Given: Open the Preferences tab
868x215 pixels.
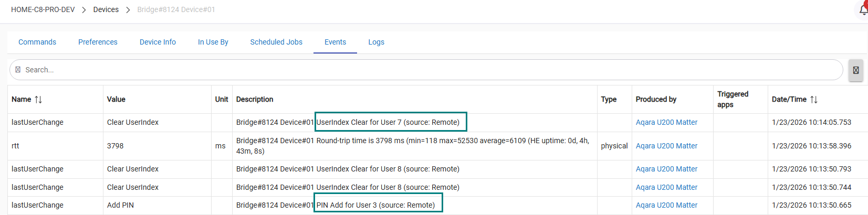Looking at the screenshot, I should click(98, 42).
